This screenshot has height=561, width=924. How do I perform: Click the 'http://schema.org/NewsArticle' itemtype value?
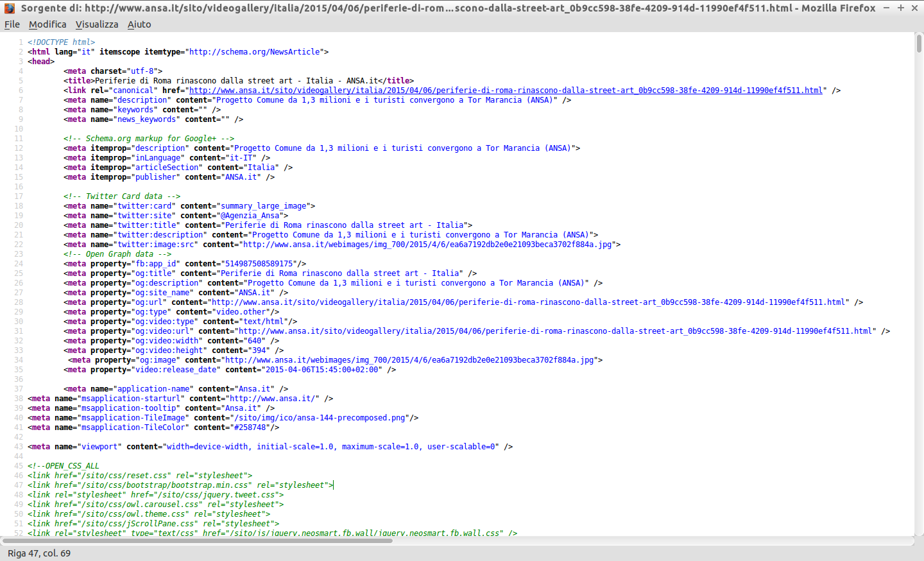pyautogui.click(x=254, y=52)
